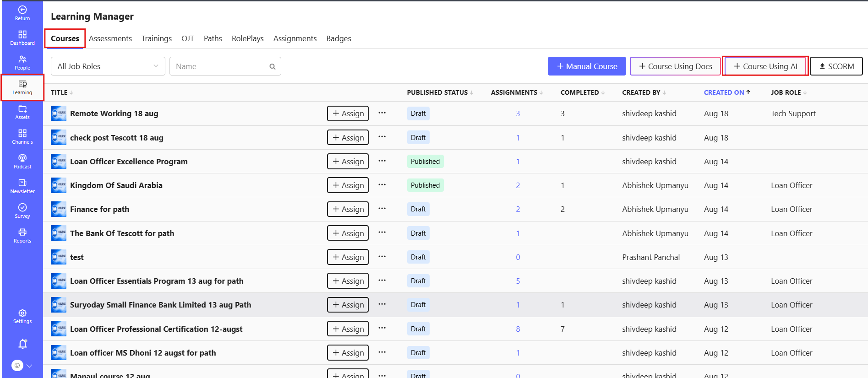Click the search magnifier in Name field
Viewport: 868px width, 378px height.
(x=272, y=66)
